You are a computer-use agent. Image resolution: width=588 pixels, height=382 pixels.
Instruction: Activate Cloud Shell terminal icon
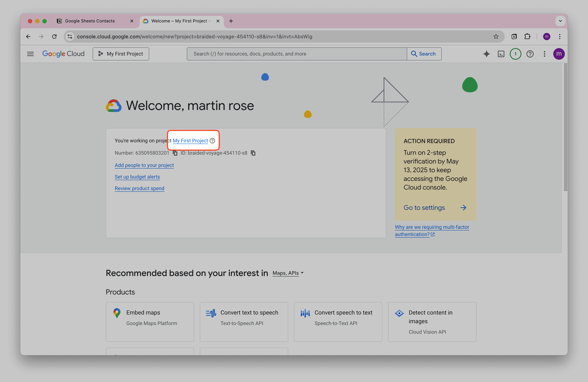(x=501, y=54)
